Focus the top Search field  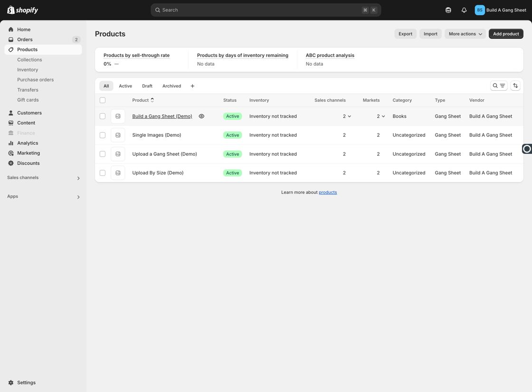(266, 10)
